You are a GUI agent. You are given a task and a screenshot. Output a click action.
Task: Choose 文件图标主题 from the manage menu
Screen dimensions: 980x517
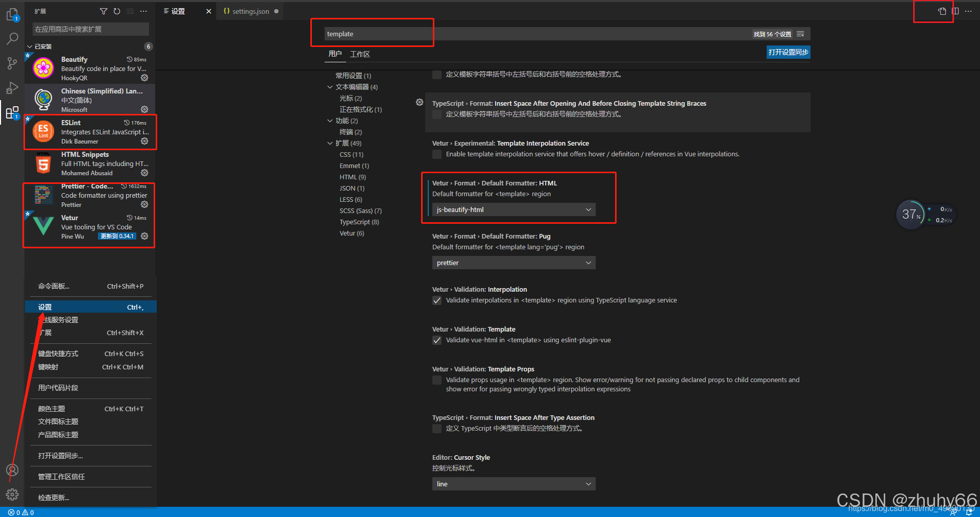pyautogui.click(x=91, y=421)
